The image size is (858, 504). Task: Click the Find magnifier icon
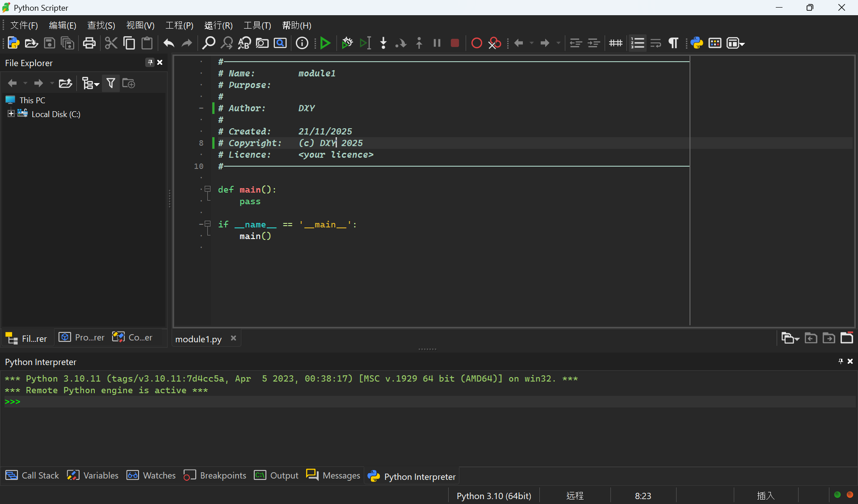[x=208, y=43]
